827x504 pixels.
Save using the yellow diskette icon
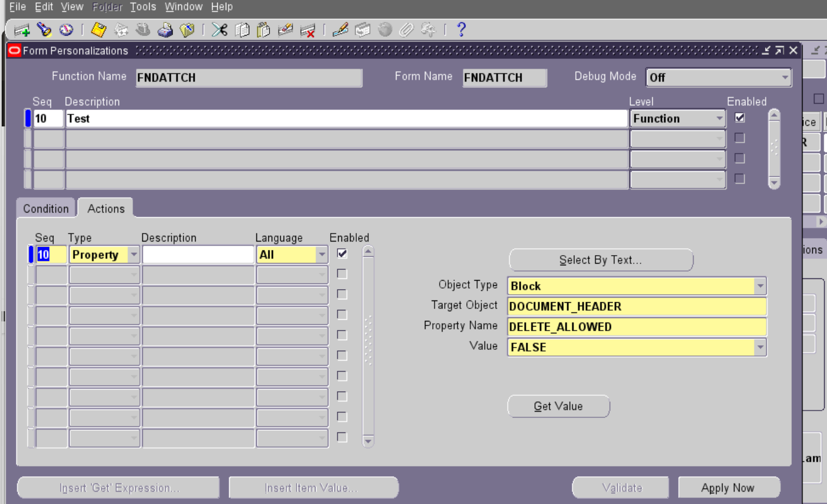click(x=99, y=29)
